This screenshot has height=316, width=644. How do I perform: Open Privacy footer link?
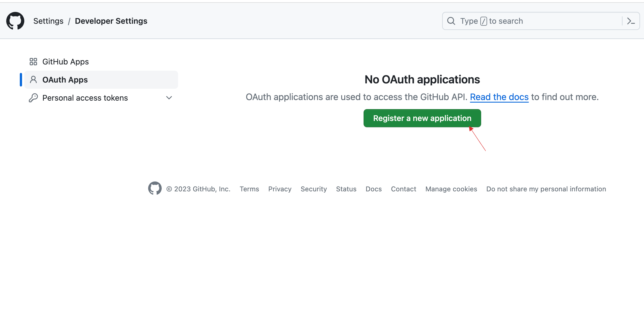[280, 189]
